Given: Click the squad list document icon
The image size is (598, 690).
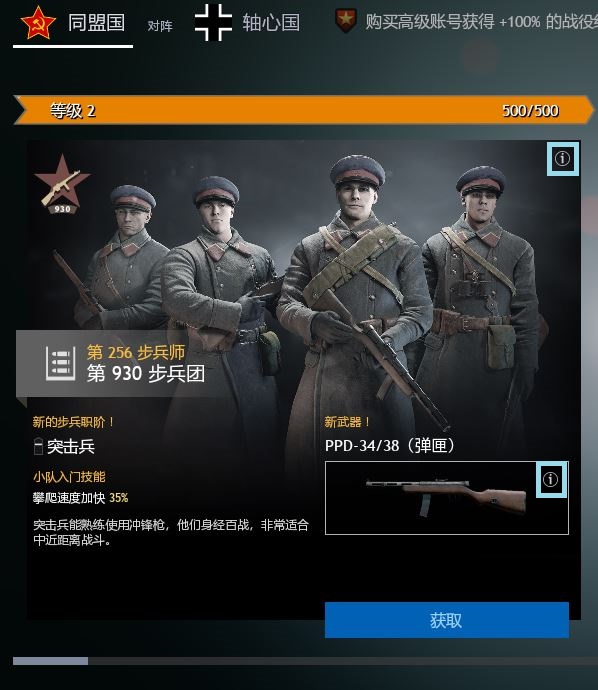Looking at the screenshot, I should point(61,363).
